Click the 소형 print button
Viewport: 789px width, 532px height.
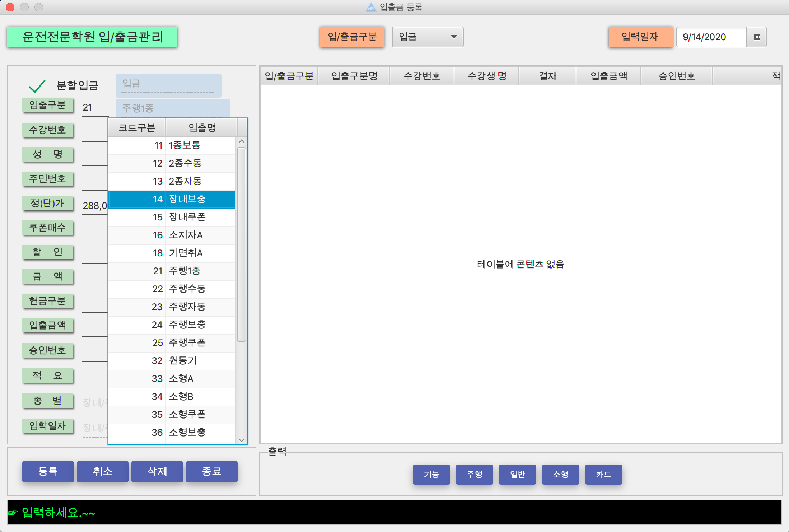point(560,474)
